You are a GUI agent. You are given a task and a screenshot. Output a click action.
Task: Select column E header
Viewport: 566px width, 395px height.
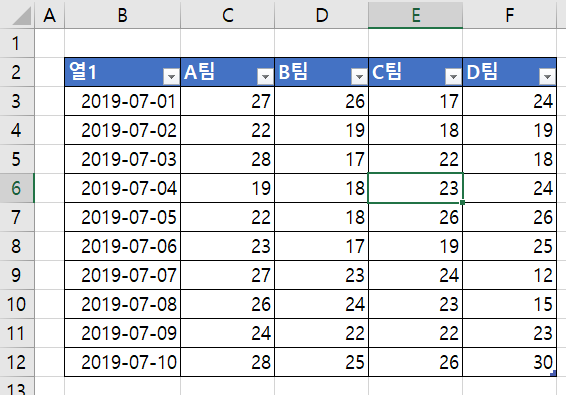pos(415,15)
